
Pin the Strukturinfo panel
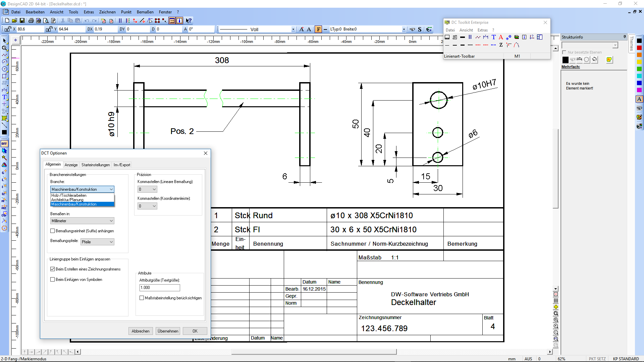click(x=625, y=37)
